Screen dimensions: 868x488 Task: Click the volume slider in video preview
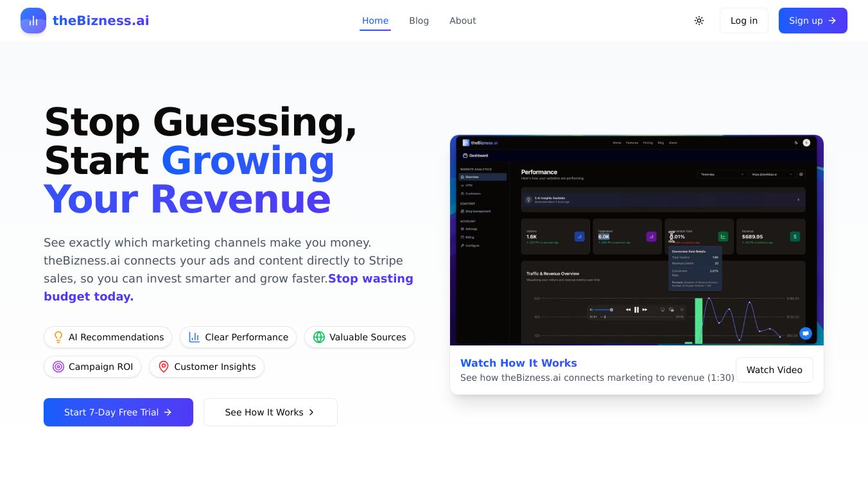[x=603, y=309]
